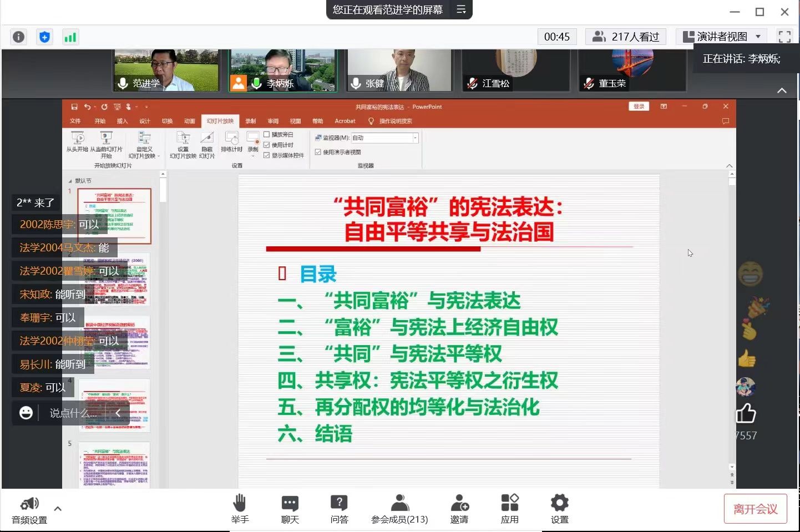Toggle the 使用演示者视图 checkbox
800x532 pixels.
(x=318, y=152)
